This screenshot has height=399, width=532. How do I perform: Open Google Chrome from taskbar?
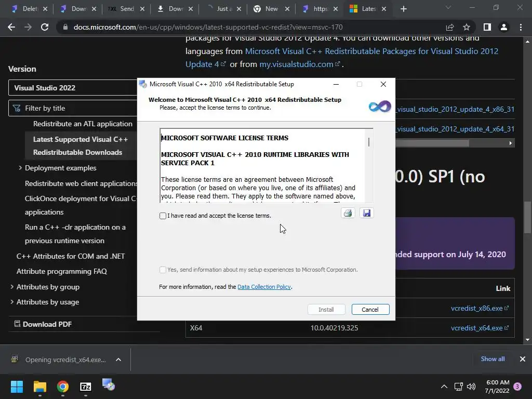point(63,387)
